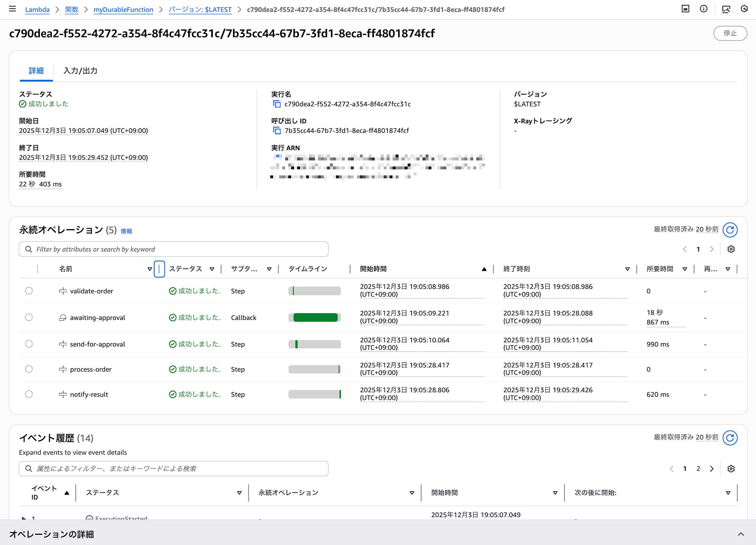Sort operations by 終了時刻 column arrow
This screenshot has width=756, height=545.
(x=627, y=269)
